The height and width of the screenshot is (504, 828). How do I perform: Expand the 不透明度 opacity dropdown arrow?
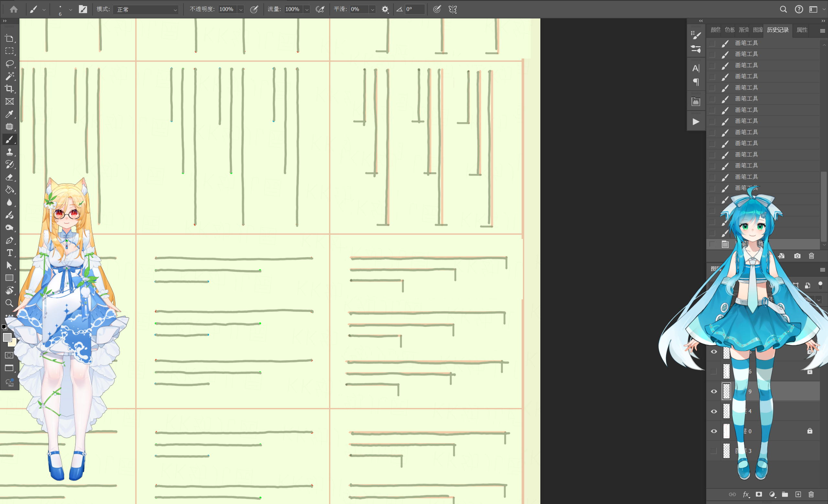coord(241,9)
